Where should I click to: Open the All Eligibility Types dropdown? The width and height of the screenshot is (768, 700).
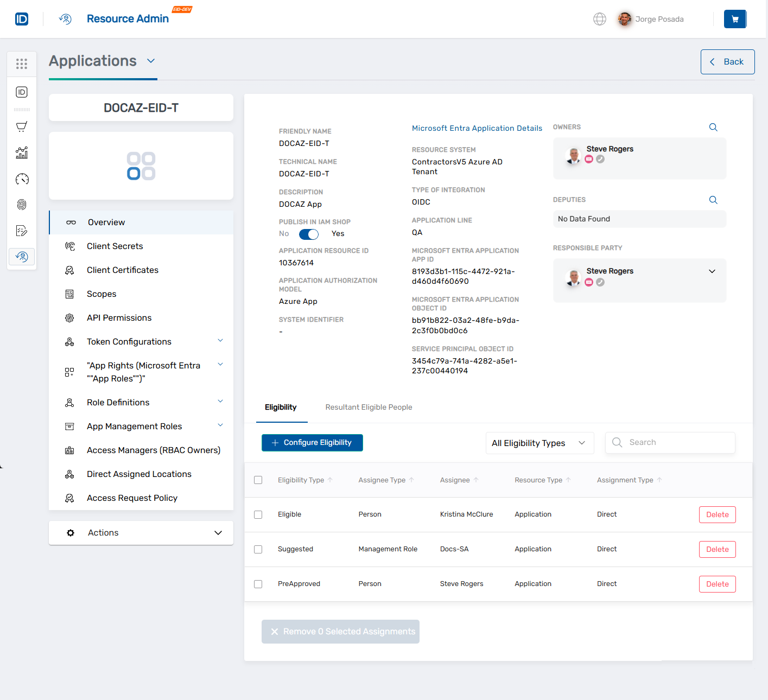(539, 443)
